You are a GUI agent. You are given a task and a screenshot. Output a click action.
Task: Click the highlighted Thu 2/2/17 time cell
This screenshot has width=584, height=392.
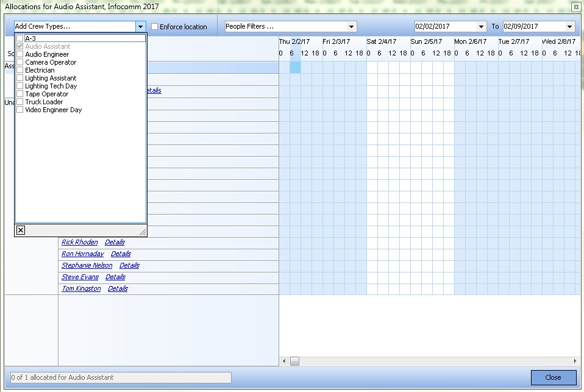click(295, 67)
